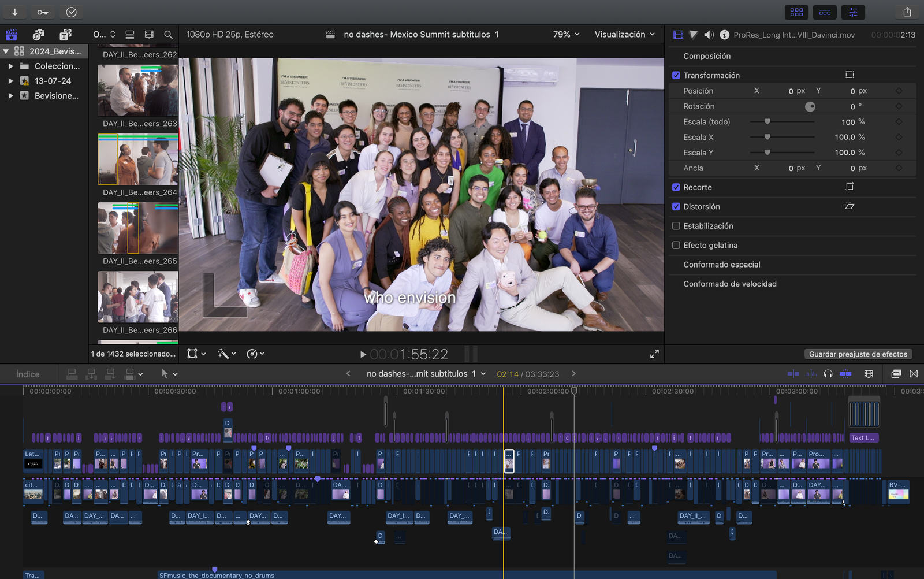
Task: Open transform tools dropdown below viewer
Action: [x=196, y=354]
